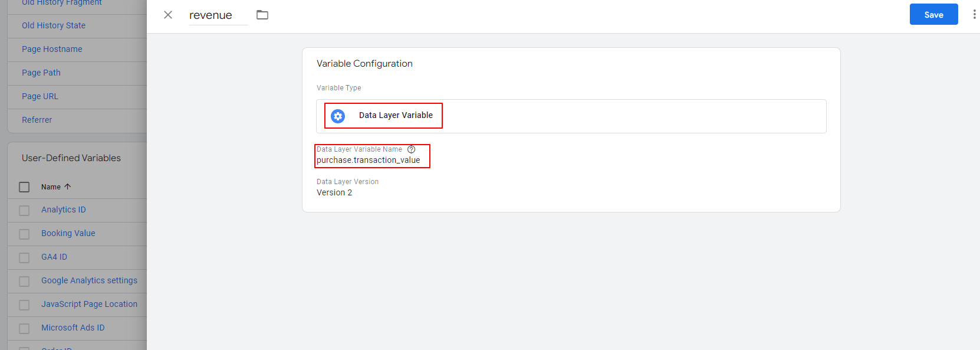Screen dimensions: 980x350
Task: Open the three-dot more actions menu
Action: coord(974,15)
